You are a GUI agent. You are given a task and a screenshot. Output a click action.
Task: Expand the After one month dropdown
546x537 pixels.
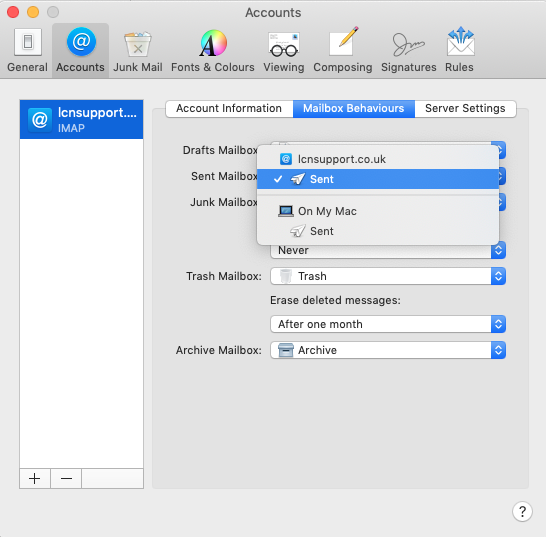click(388, 324)
